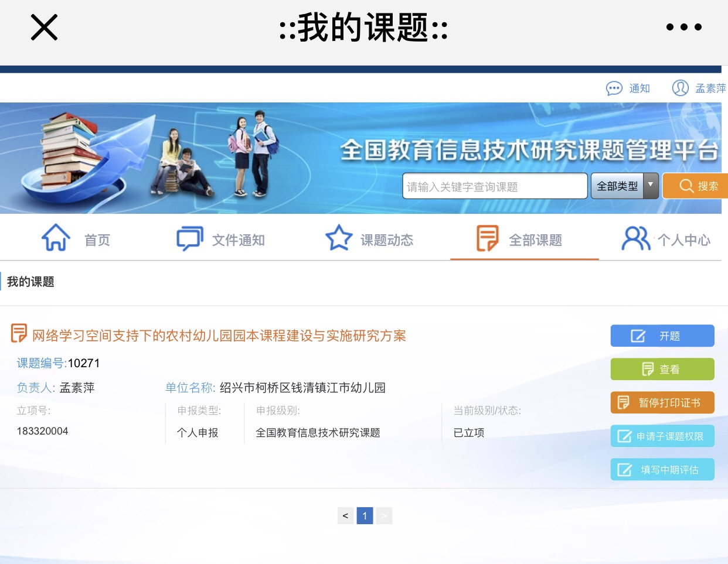The height and width of the screenshot is (564, 728).
Task: Click the user profile icon beside 孟素萍
Action: 681,88
